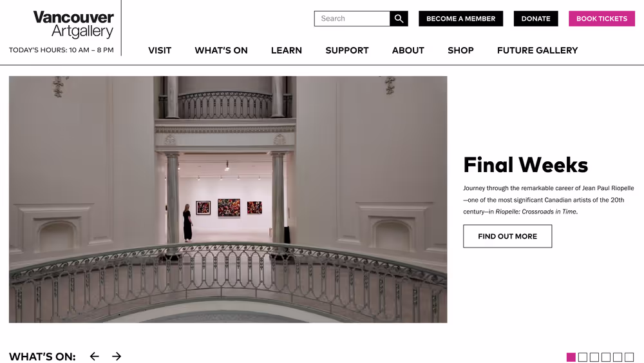Select the fifth slide indicator square
The height and width of the screenshot is (363, 644).
(x=618, y=357)
